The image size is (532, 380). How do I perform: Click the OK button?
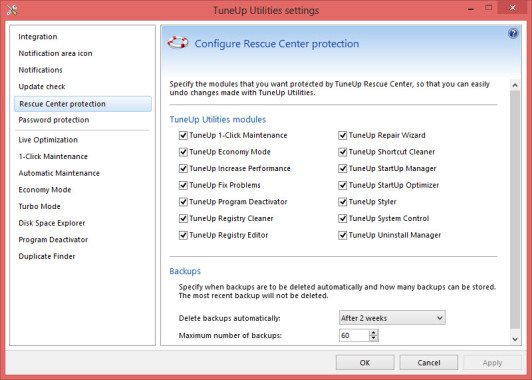(365, 363)
